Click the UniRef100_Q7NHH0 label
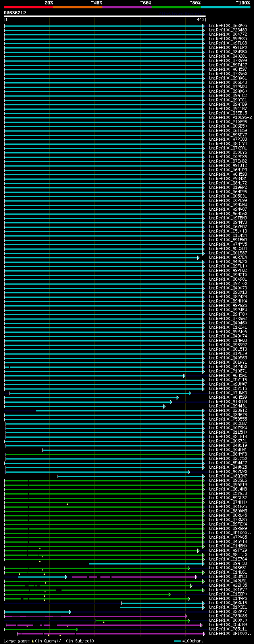 [228, 502]
